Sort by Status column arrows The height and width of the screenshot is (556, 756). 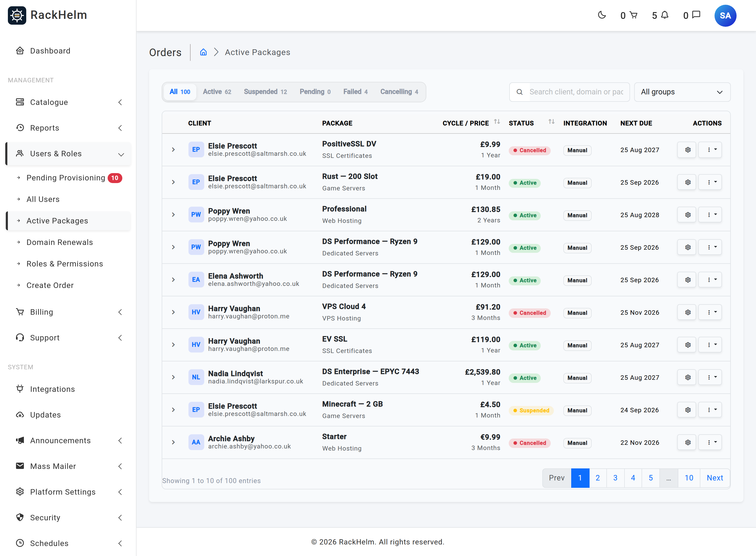(551, 122)
